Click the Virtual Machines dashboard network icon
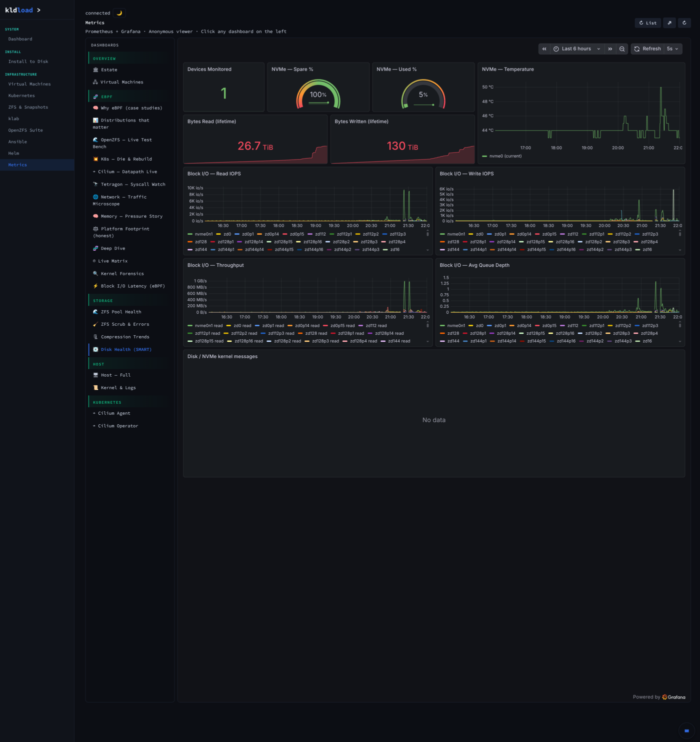This screenshot has width=700, height=742. pyautogui.click(x=95, y=82)
